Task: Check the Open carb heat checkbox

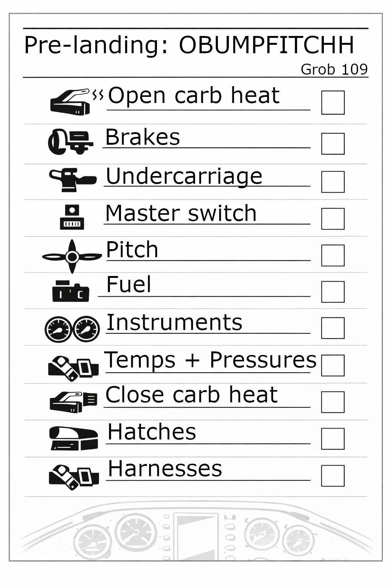Action: pyautogui.click(x=333, y=103)
